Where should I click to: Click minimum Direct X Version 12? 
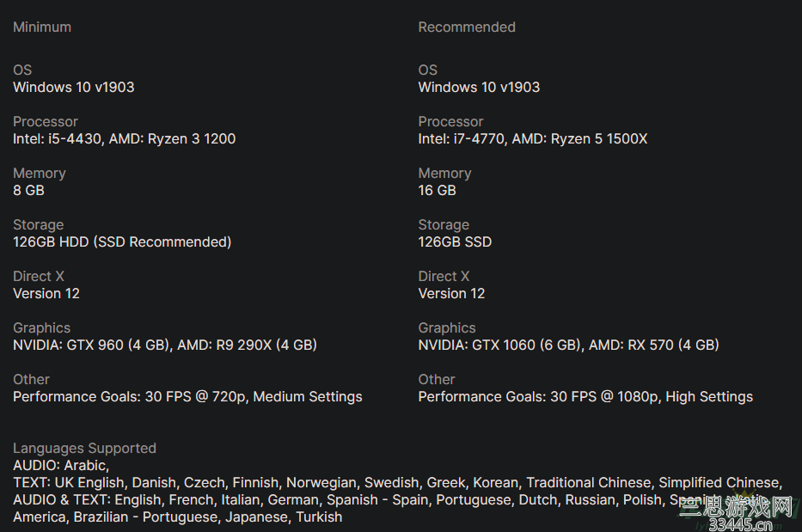click(x=46, y=294)
